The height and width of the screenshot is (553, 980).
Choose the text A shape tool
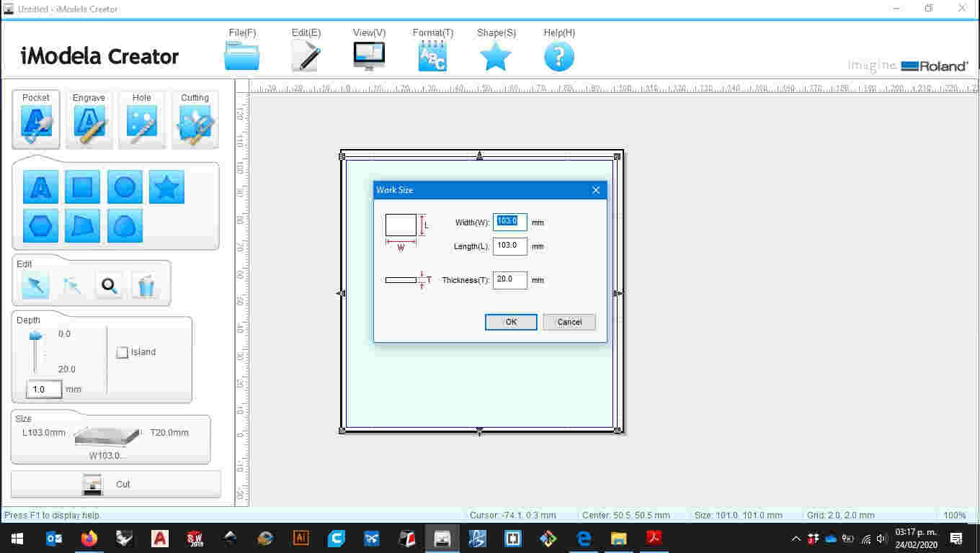pos(40,187)
